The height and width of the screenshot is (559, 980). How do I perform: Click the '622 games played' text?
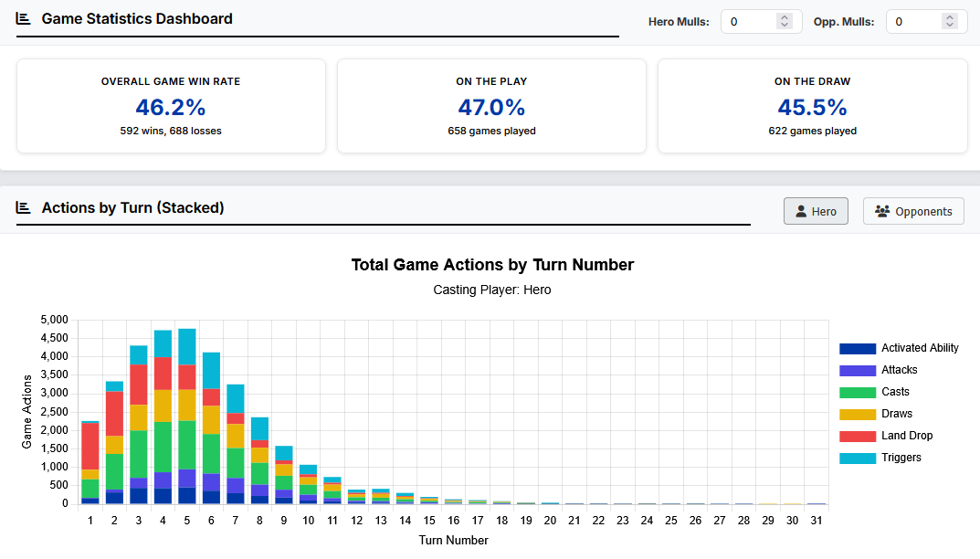(813, 131)
